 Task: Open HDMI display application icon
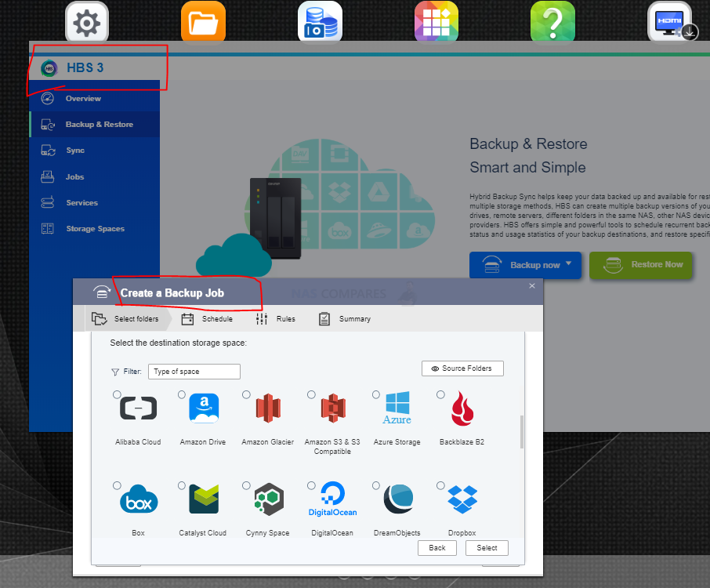tap(669, 22)
